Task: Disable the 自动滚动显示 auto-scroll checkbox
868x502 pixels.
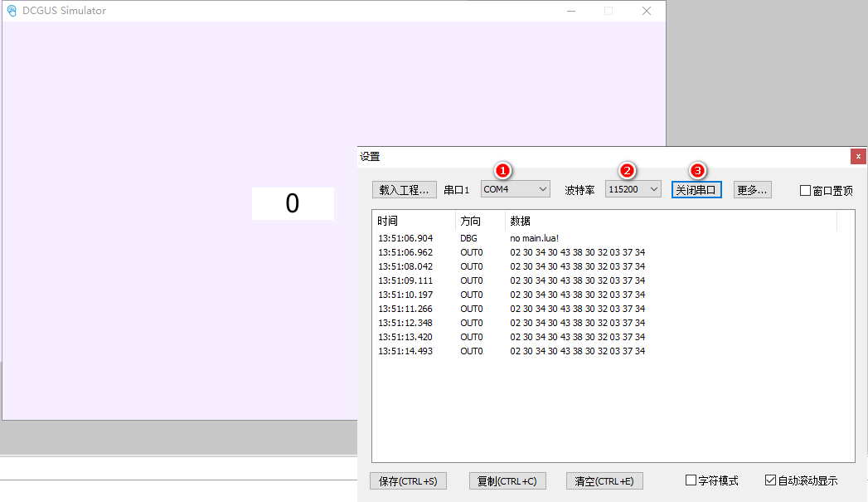Action: click(x=771, y=480)
